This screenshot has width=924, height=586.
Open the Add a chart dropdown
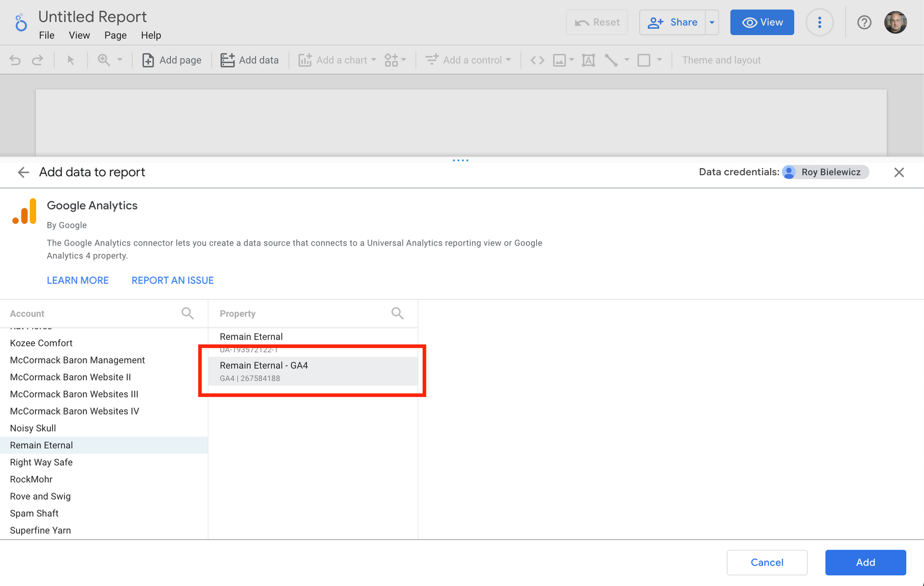tap(337, 60)
